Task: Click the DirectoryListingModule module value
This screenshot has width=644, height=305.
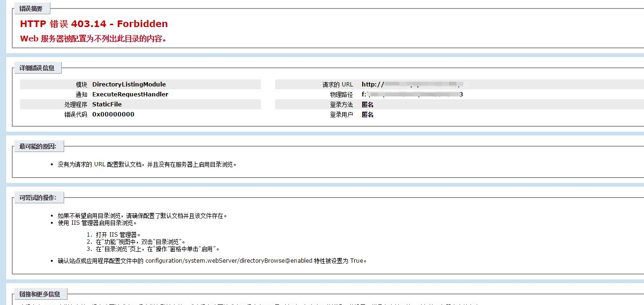Action: pyautogui.click(x=129, y=85)
